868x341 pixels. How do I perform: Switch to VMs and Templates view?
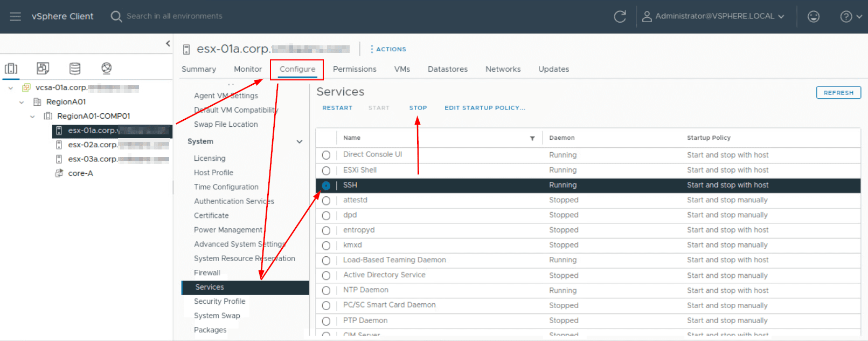43,68
